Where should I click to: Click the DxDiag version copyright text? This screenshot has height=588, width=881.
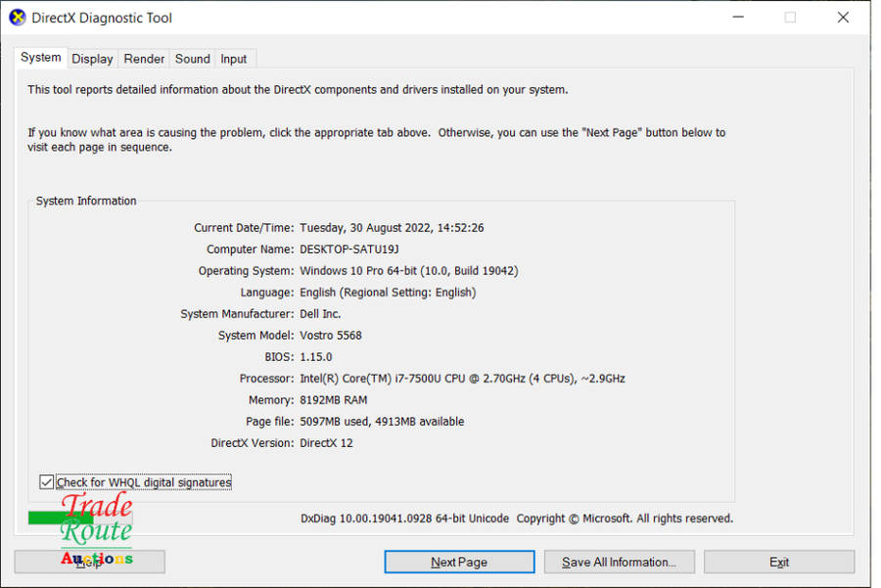[516, 519]
